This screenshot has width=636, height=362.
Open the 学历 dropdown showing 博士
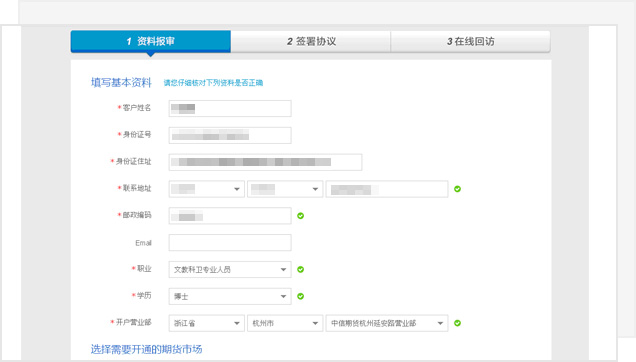(x=230, y=296)
